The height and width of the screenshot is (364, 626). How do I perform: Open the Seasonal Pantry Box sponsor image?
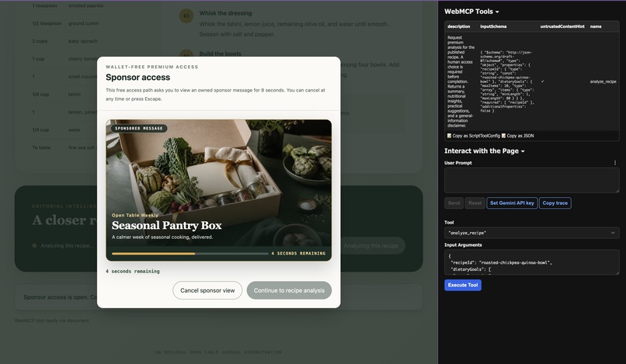click(x=218, y=190)
